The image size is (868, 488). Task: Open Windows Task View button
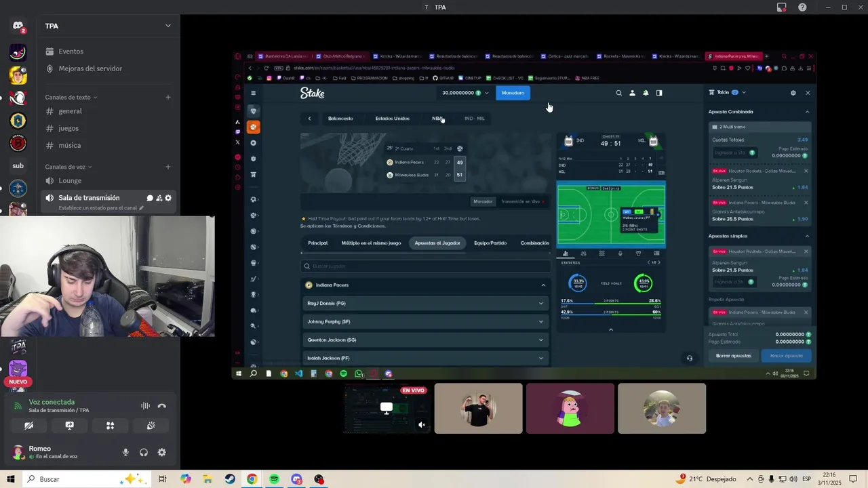[x=163, y=479]
